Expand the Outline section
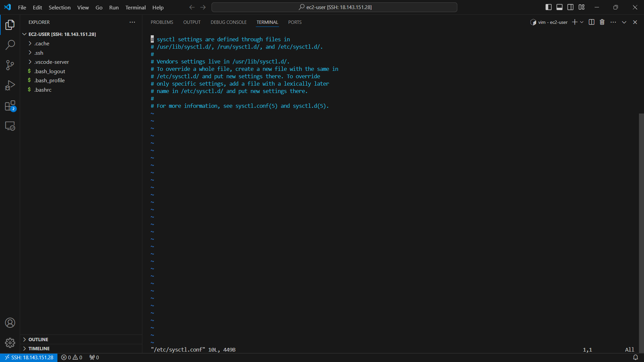Image resolution: width=644 pixels, height=362 pixels. point(81,340)
